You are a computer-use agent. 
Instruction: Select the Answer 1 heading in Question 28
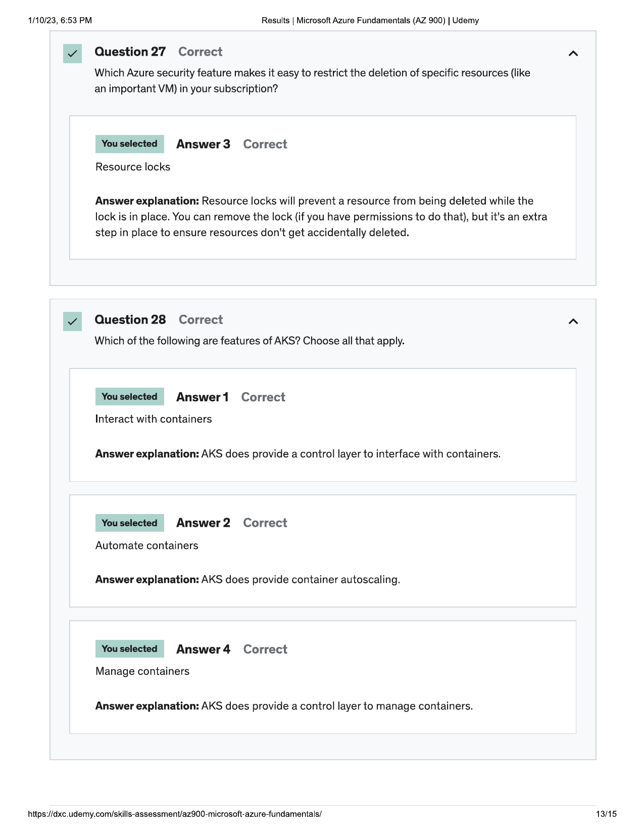click(203, 397)
